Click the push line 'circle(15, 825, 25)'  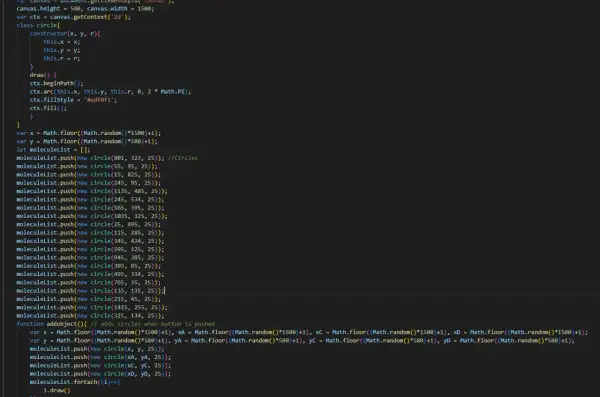[88, 175]
